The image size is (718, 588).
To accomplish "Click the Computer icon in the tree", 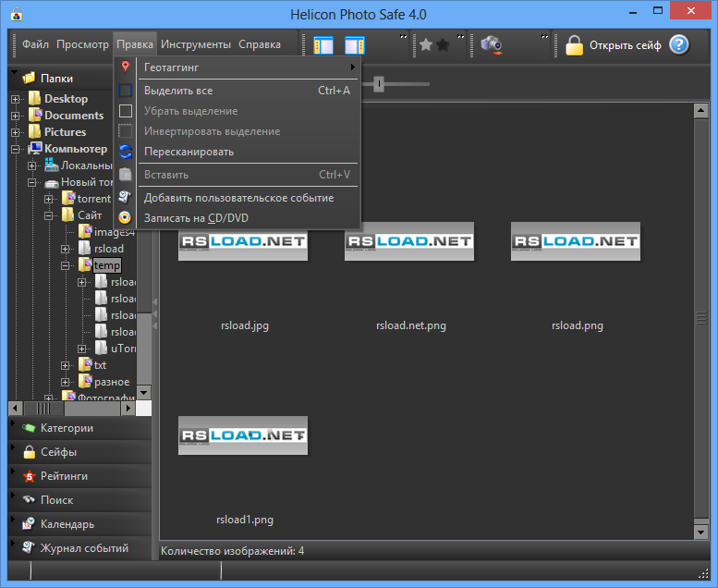I will pos(35,149).
